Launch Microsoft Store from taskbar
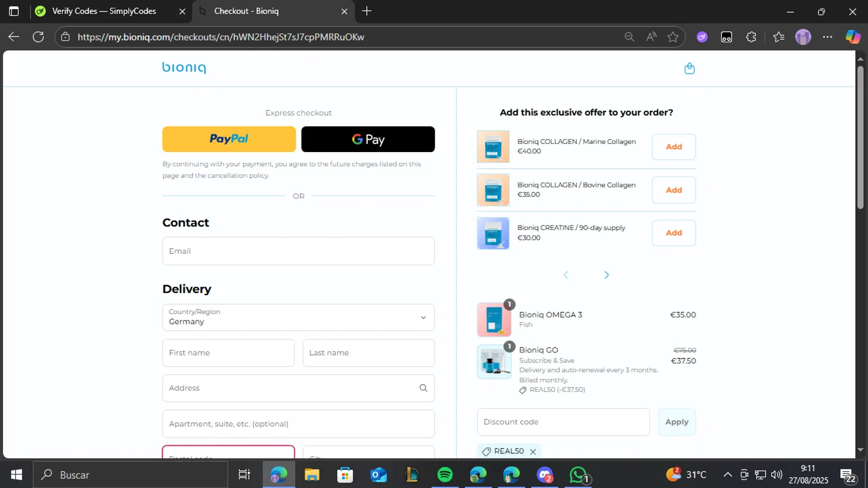This screenshot has width=868, height=488. [345, 475]
